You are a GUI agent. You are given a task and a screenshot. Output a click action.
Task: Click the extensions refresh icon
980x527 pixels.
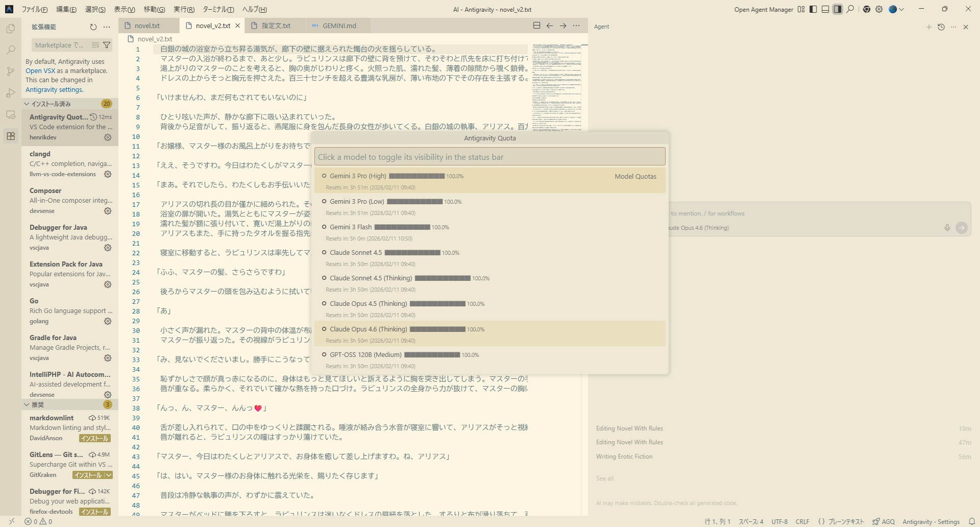point(93,27)
